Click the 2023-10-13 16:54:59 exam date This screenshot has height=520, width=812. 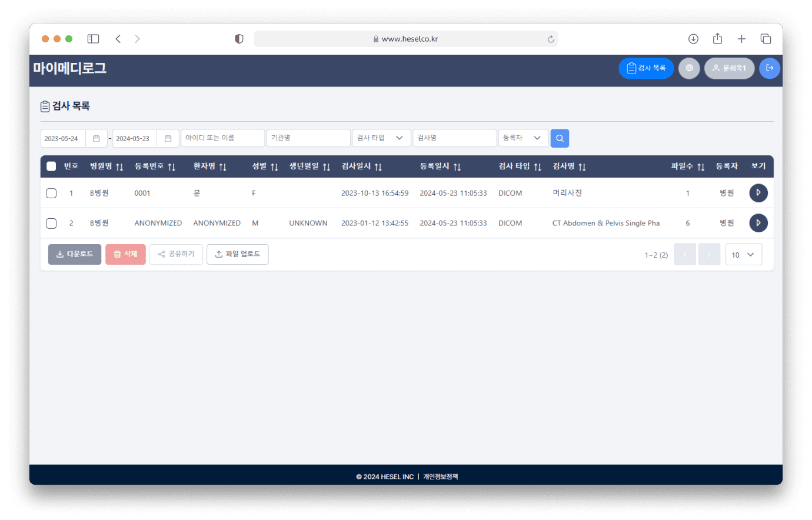(375, 193)
